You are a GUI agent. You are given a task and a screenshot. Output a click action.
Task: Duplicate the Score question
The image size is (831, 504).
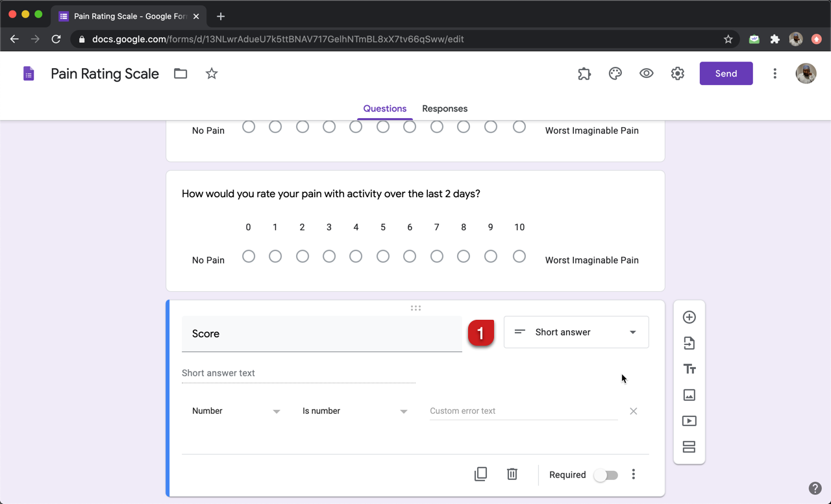click(480, 474)
